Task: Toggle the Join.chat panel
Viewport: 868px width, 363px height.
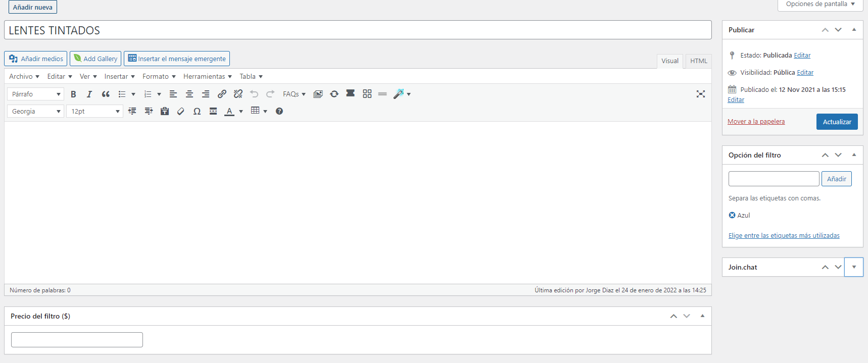Action: pos(854,267)
